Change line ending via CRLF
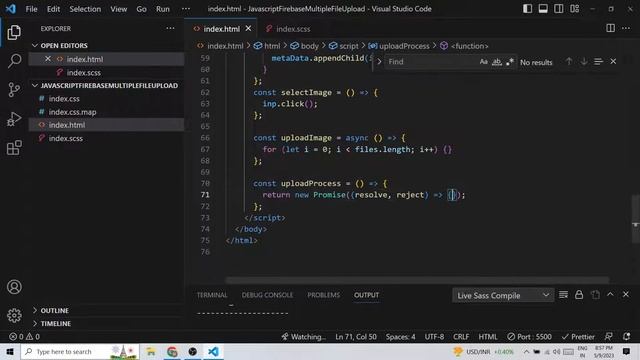The height and width of the screenshot is (360, 640). coord(461,337)
